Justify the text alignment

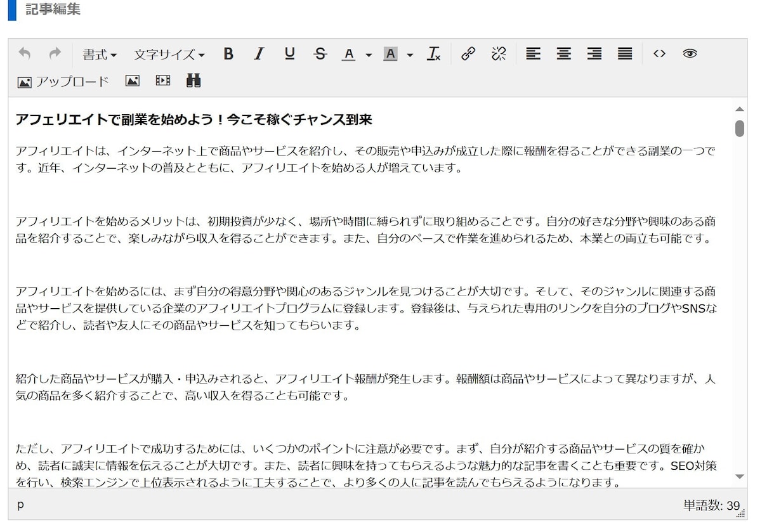click(625, 54)
